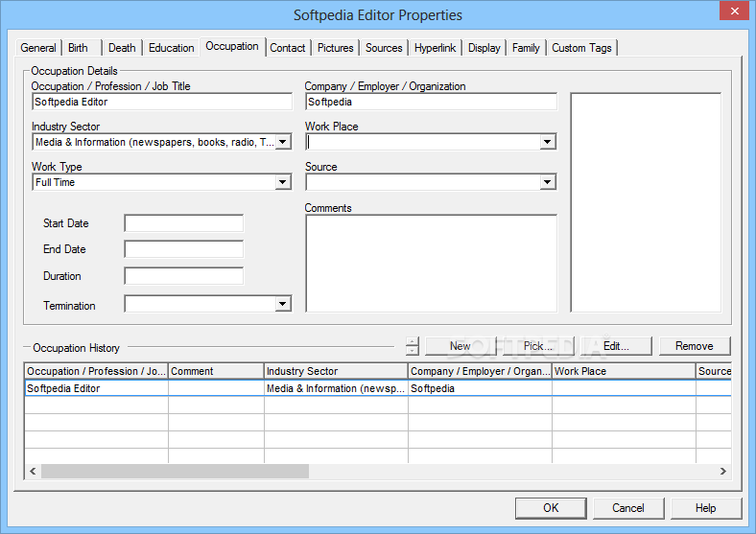Expand the Work Place dropdown arrow
Screen dimensions: 756x534
tap(547, 142)
